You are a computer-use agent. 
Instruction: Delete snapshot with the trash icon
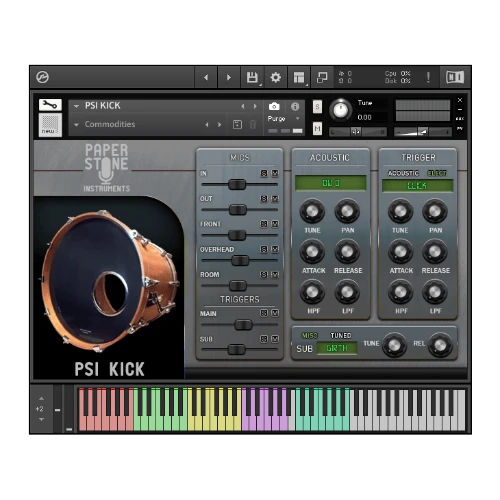(x=253, y=125)
